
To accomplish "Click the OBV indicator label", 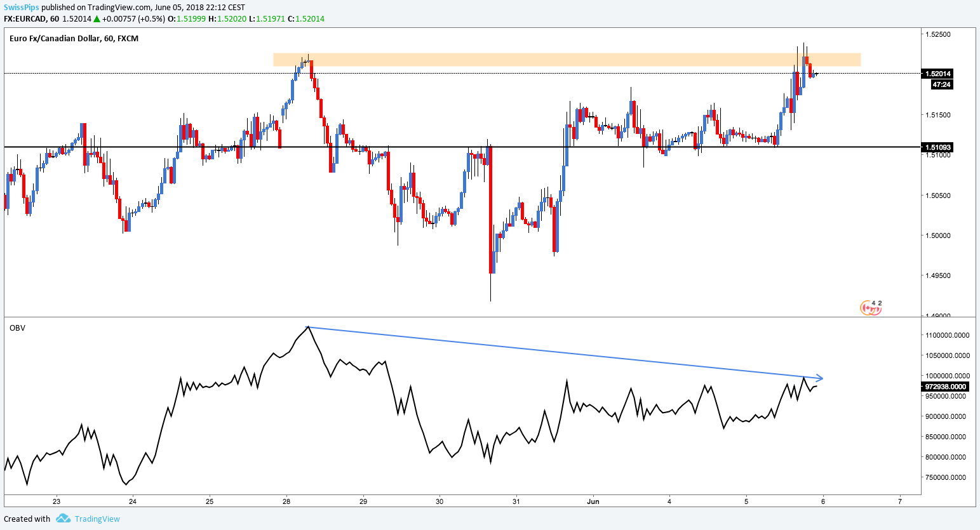I will point(17,328).
